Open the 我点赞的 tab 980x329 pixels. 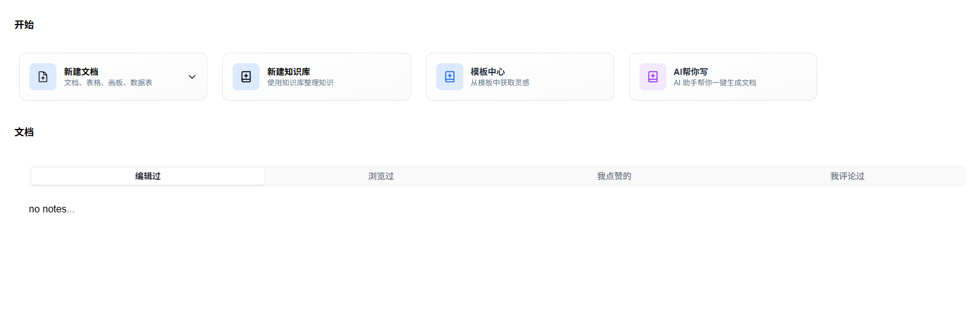click(x=614, y=176)
